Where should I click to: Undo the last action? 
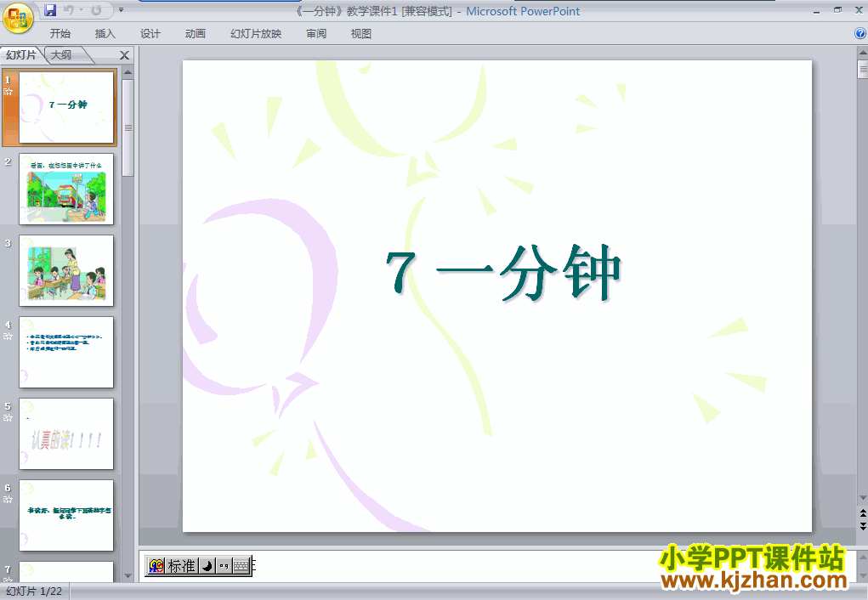pyautogui.click(x=69, y=10)
